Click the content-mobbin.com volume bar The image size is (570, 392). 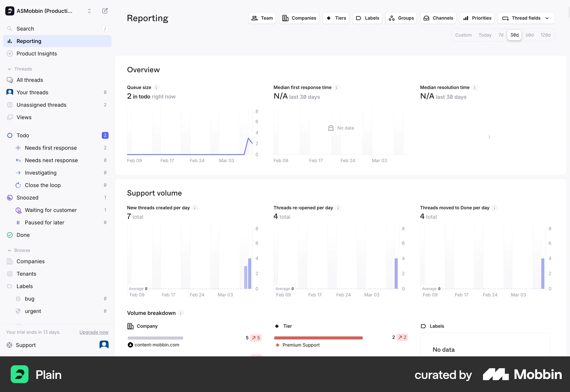click(155, 338)
